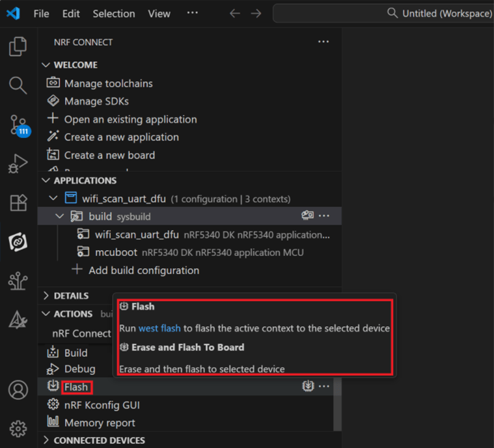This screenshot has width=494, height=448.
Task: Open the Search view in activity bar
Action: pyautogui.click(x=18, y=85)
